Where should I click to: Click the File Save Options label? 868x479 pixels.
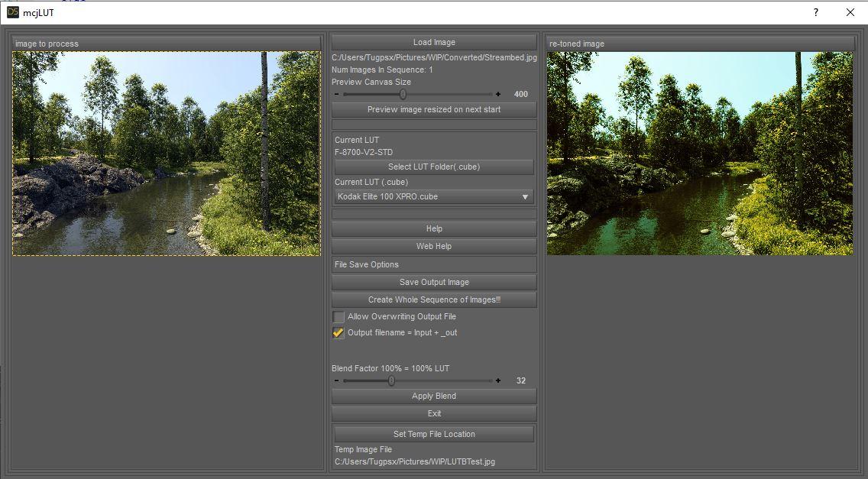point(367,264)
